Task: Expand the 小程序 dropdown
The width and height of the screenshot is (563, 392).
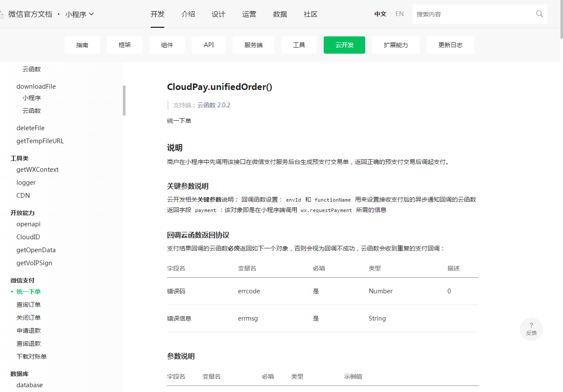Action: click(80, 14)
